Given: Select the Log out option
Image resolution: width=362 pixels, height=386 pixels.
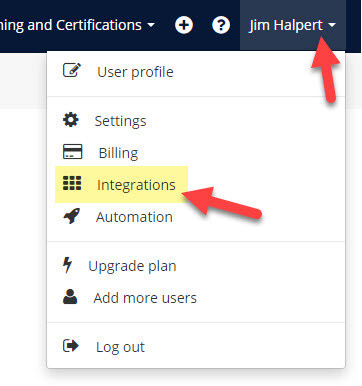Looking at the screenshot, I should pos(120,347).
